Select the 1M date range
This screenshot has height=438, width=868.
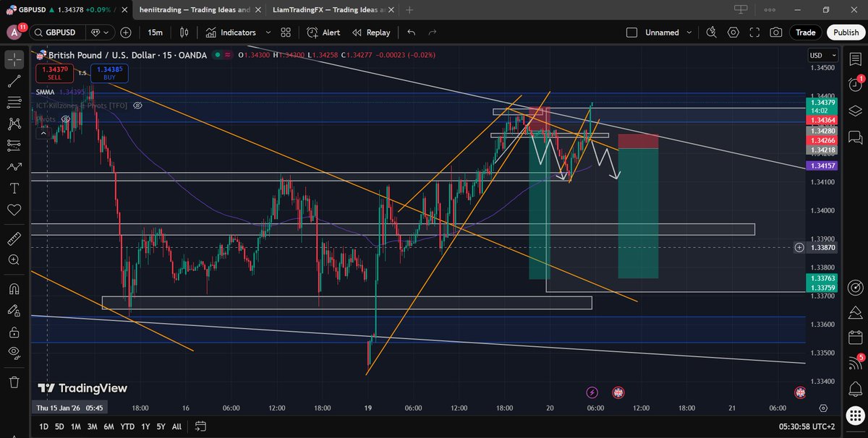76,426
